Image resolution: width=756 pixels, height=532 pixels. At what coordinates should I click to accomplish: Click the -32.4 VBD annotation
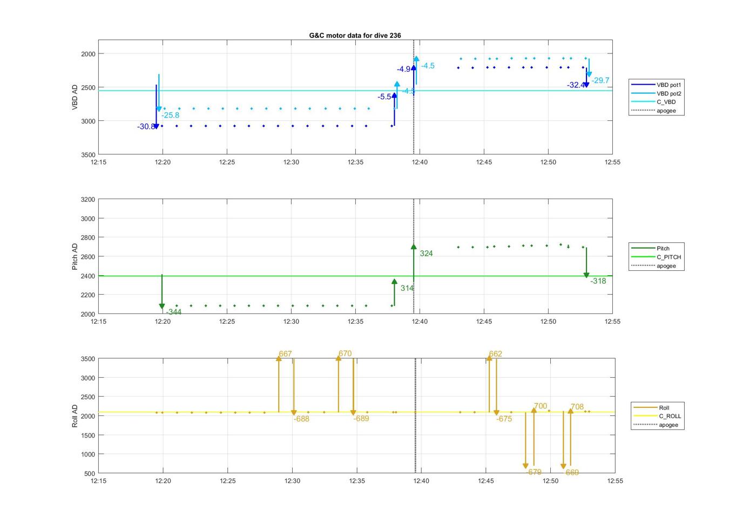[576, 85]
